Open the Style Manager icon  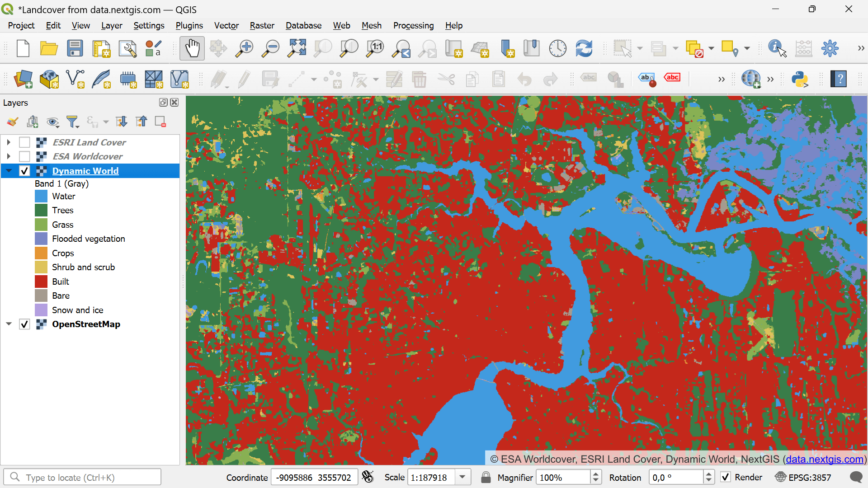click(154, 48)
